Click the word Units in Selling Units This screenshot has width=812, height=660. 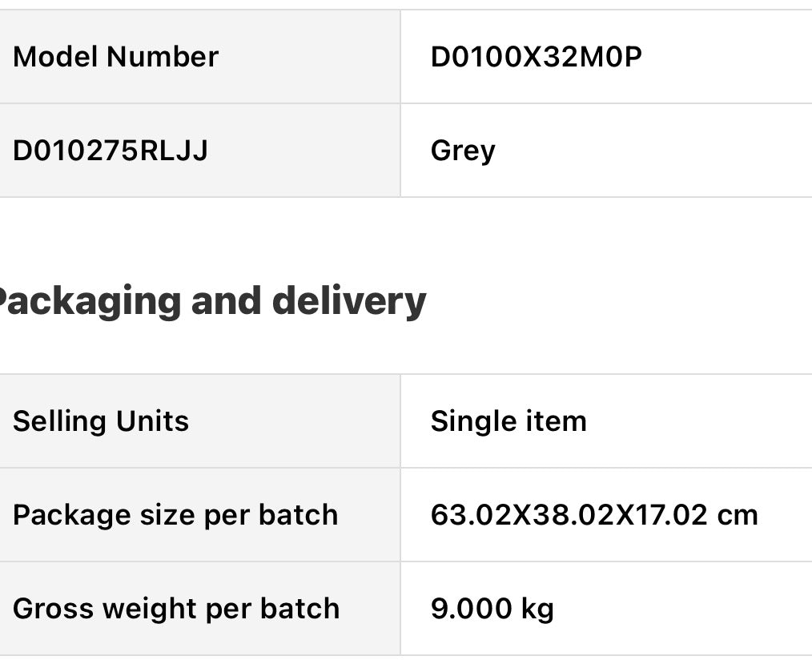153,421
